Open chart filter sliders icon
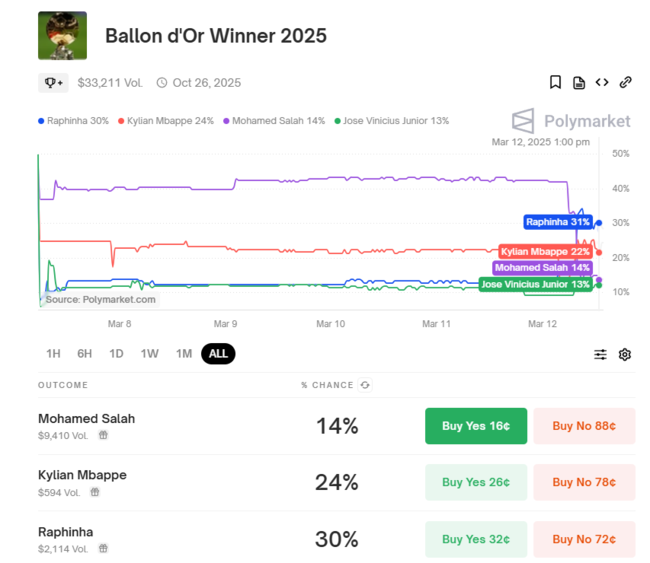Screen dimensions: 650x563 coord(600,354)
